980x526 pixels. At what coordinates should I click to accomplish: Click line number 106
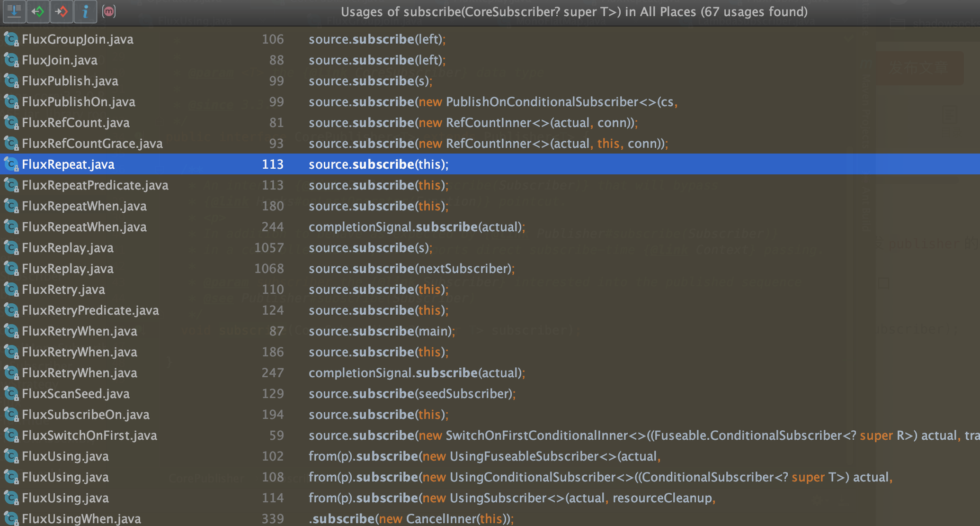tap(273, 39)
